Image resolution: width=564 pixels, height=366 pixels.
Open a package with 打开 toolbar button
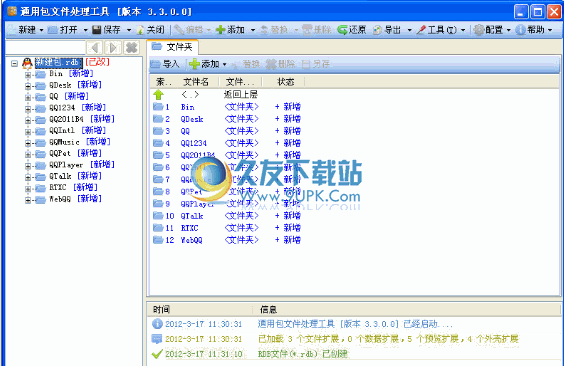pos(63,30)
